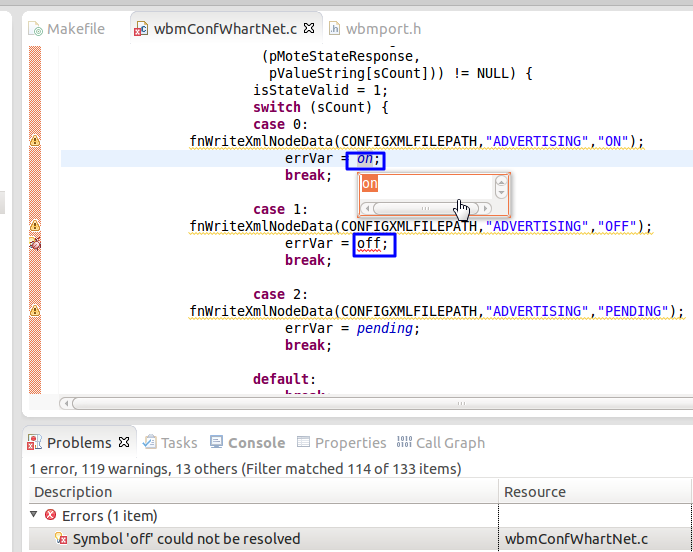Click 'isStateValid = 1;' line
The height and width of the screenshot is (552, 693).
coord(320,91)
